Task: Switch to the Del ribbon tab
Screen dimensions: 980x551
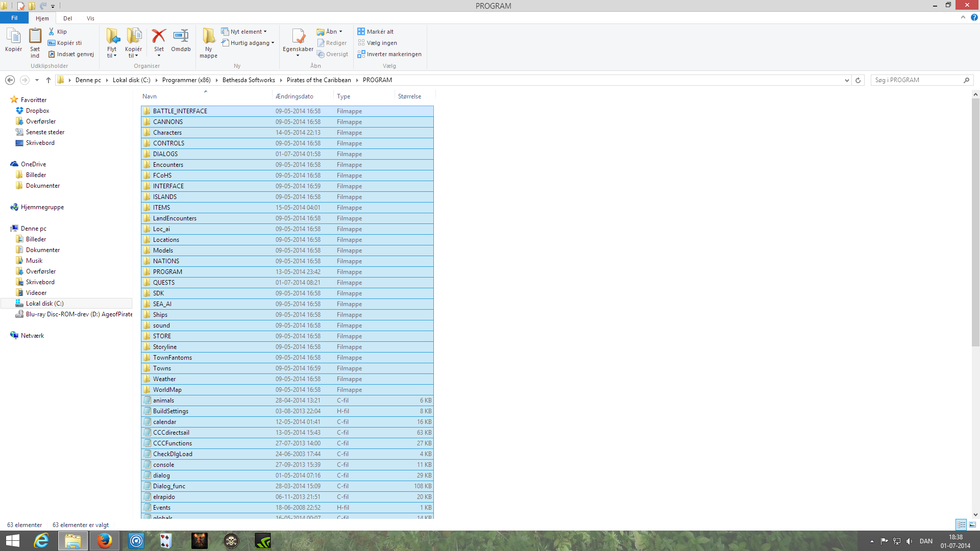Action: pyautogui.click(x=67, y=18)
